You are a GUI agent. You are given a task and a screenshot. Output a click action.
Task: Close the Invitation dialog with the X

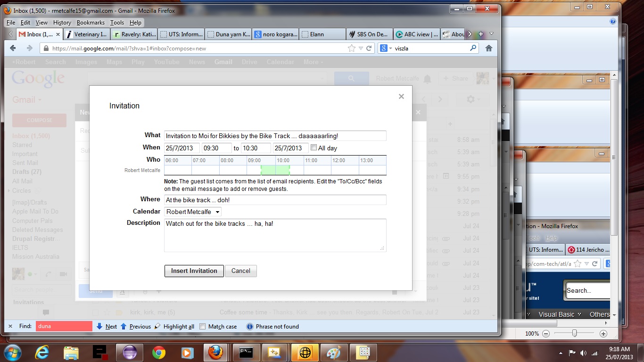(x=401, y=97)
